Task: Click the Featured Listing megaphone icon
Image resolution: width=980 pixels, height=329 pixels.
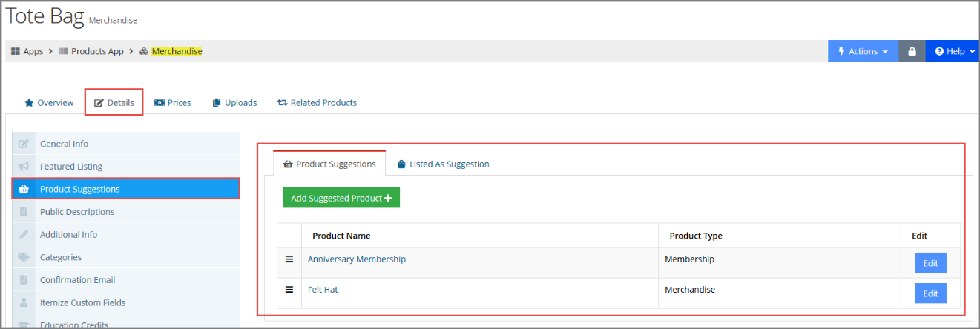Action: 24,167
